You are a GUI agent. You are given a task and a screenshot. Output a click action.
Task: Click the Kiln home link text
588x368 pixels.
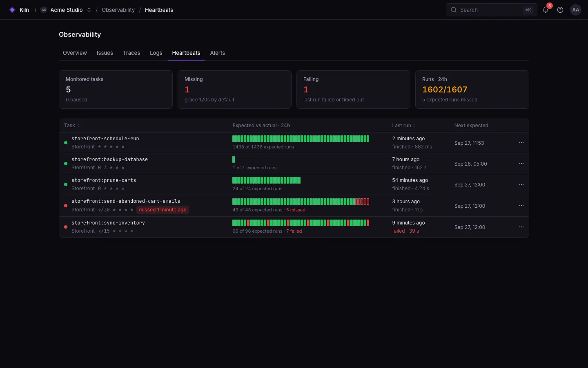(x=24, y=10)
